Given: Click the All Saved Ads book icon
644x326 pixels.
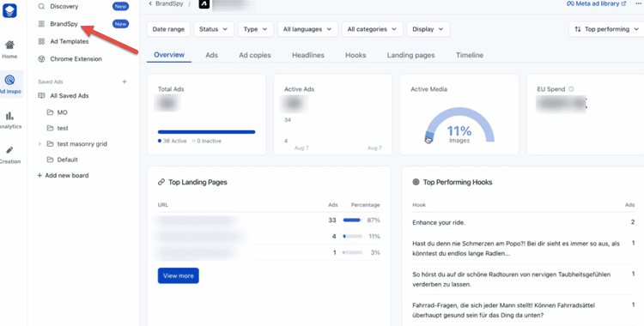Looking at the screenshot, I should pos(41,96).
